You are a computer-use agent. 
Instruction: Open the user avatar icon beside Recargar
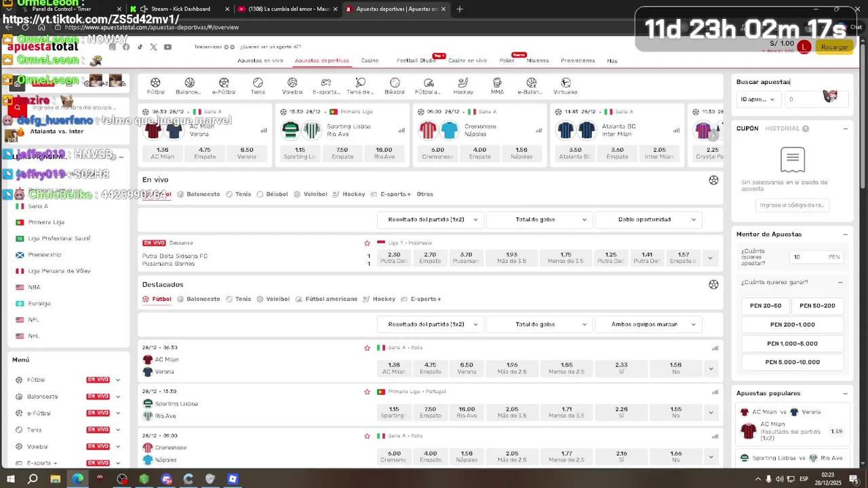point(804,47)
